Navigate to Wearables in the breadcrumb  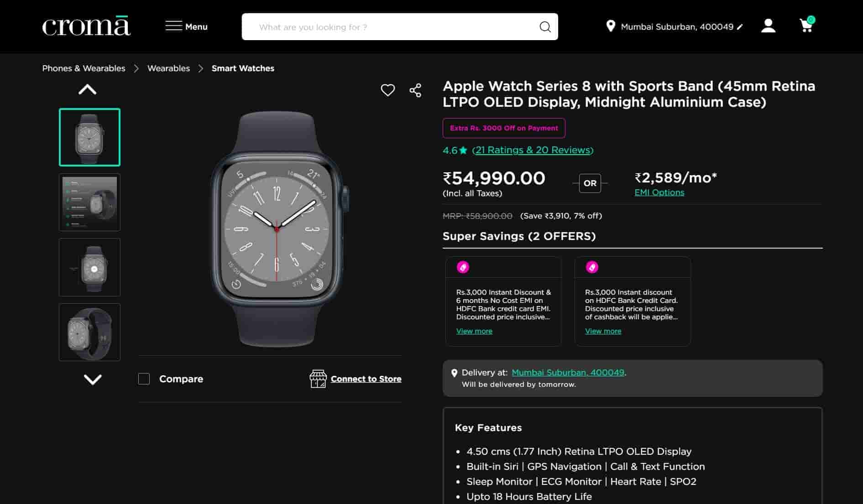pyautogui.click(x=168, y=68)
